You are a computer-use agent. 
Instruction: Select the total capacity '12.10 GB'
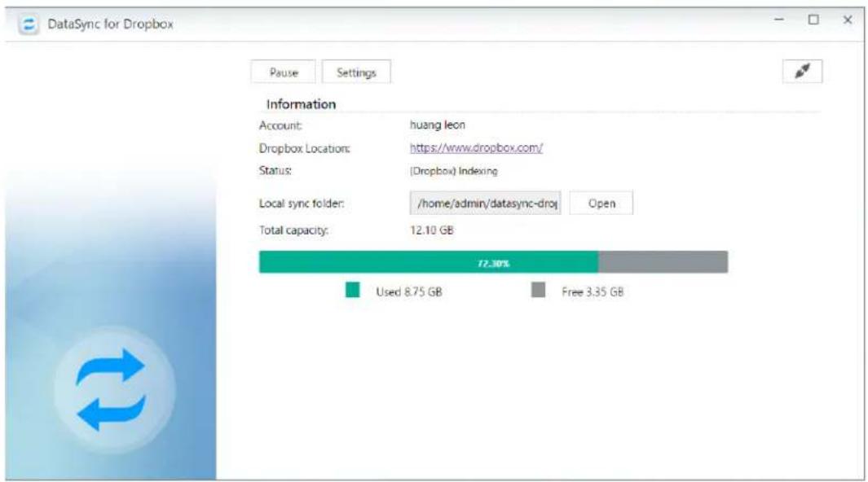(432, 230)
